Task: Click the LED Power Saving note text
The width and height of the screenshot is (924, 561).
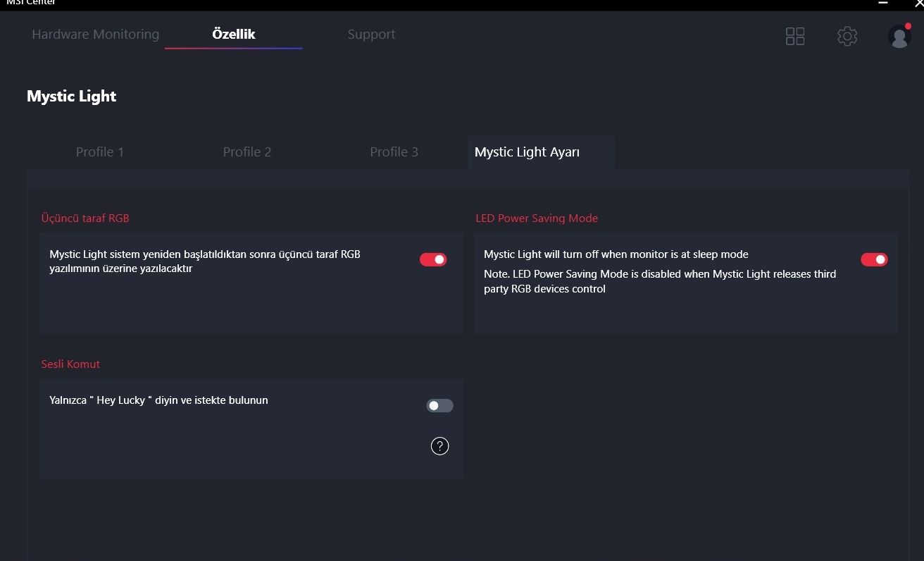Action: [660, 281]
